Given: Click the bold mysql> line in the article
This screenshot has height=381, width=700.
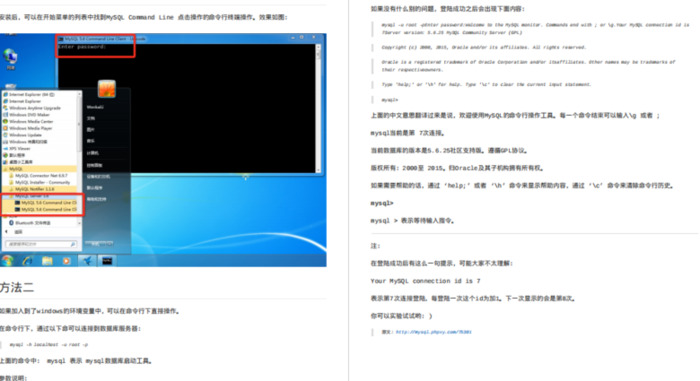Looking at the screenshot, I should click(382, 203).
